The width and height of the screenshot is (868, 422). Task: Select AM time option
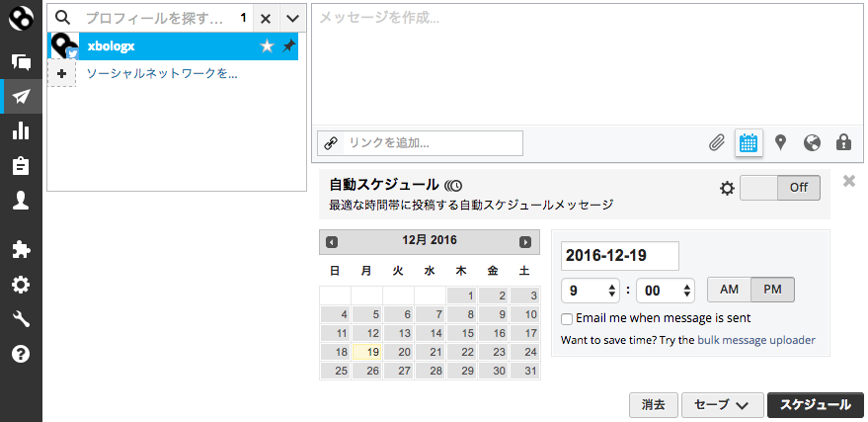pos(729,290)
